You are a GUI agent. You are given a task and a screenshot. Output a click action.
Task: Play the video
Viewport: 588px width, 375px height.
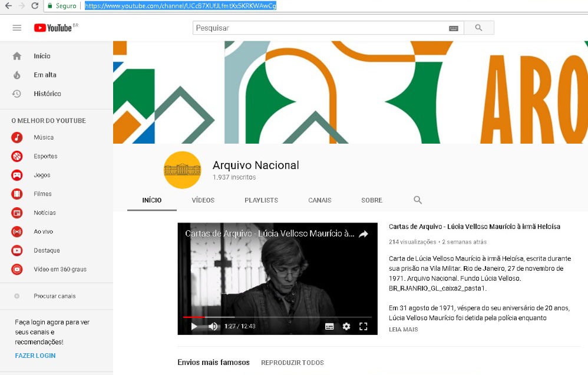click(194, 326)
